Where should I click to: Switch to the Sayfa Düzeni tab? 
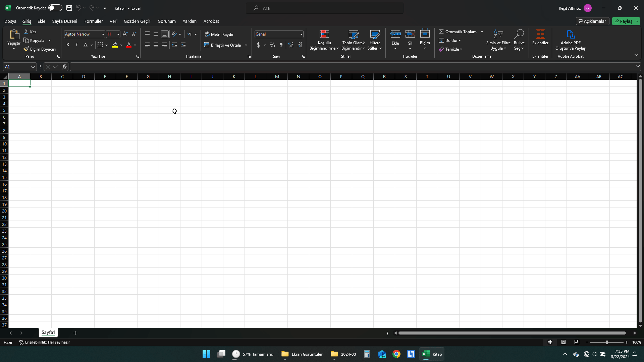(64, 21)
